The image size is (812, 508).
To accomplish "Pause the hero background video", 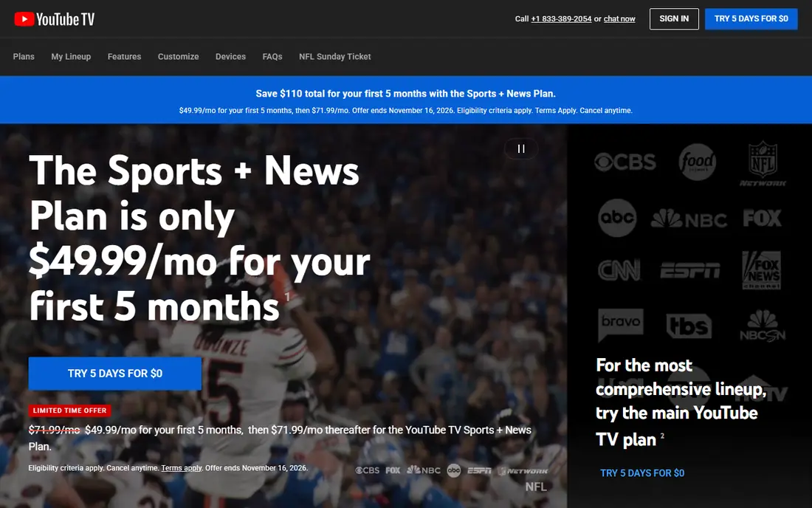I will (x=521, y=149).
